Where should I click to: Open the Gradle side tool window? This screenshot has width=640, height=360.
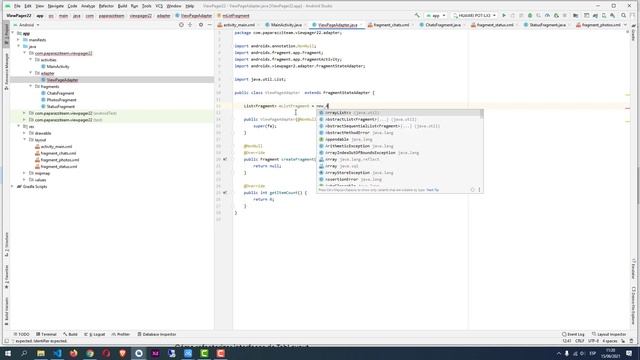click(x=633, y=33)
